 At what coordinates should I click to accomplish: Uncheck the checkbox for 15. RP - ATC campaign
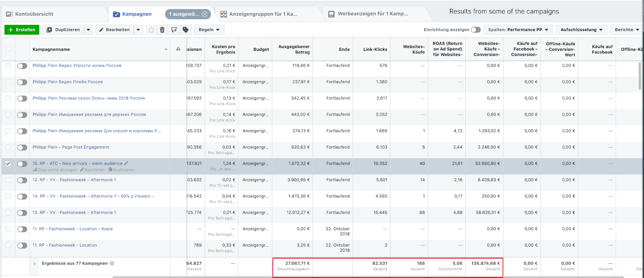point(8,164)
